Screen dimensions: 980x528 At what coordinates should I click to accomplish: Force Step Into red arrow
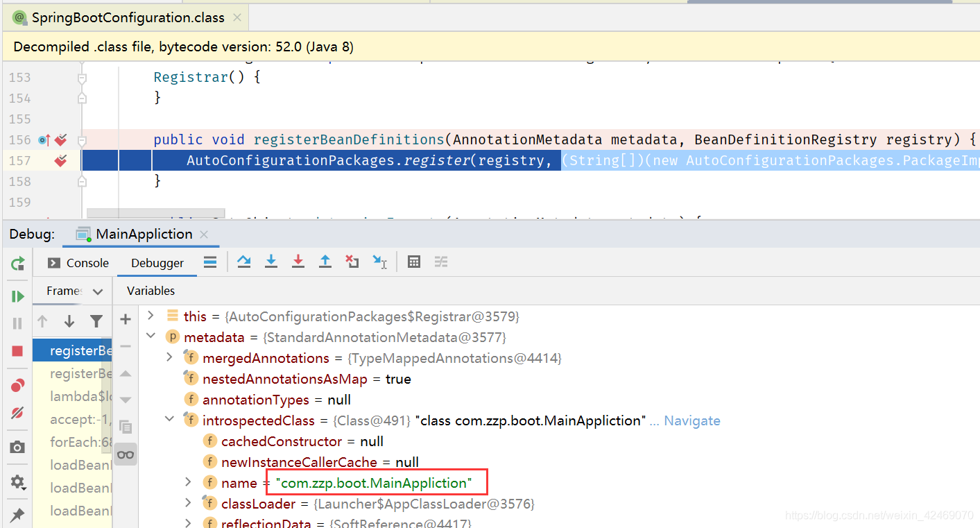point(298,262)
